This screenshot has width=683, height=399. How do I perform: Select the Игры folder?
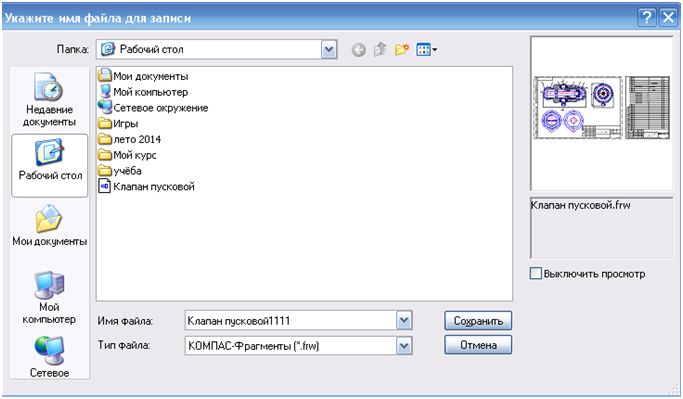(118, 124)
